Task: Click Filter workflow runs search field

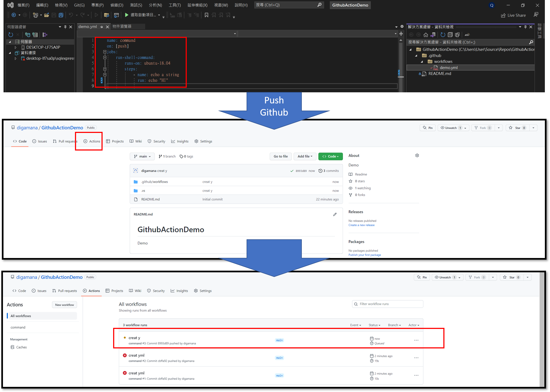Action: pyautogui.click(x=388, y=304)
